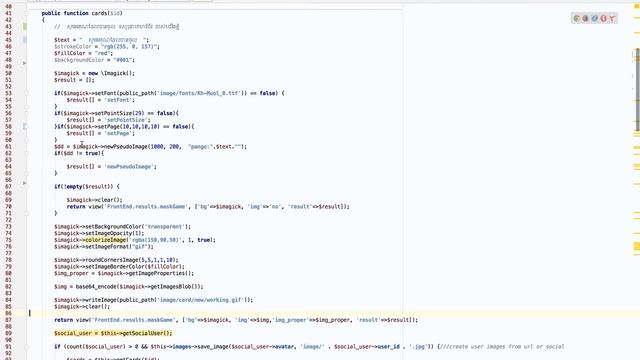The image size is (640, 360).
Task: Click line number 61 in the gutter
Action: [9, 147]
